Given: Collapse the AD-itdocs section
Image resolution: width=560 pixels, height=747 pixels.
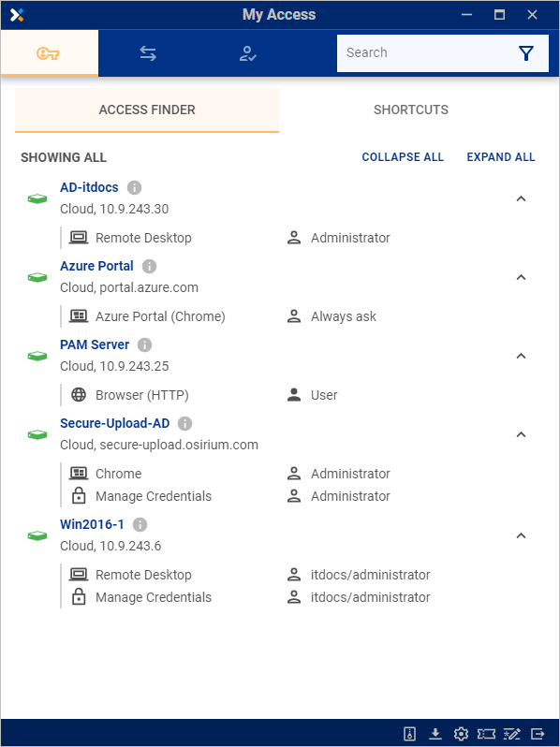Looking at the screenshot, I should tap(521, 198).
